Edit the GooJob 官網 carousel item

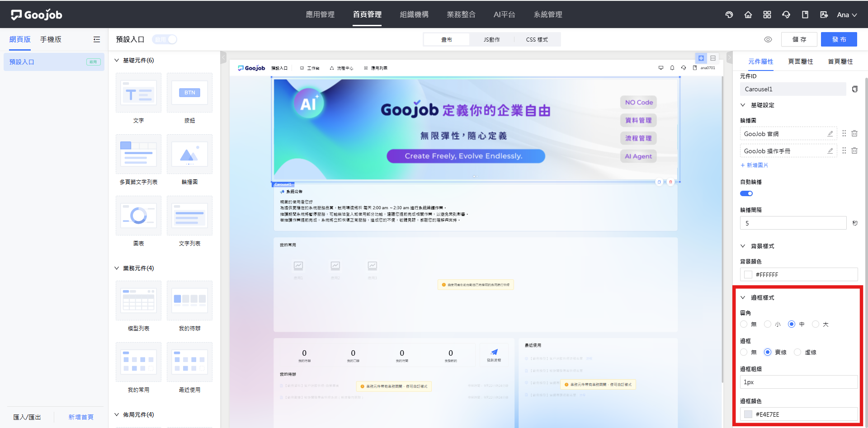click(830, 134)
